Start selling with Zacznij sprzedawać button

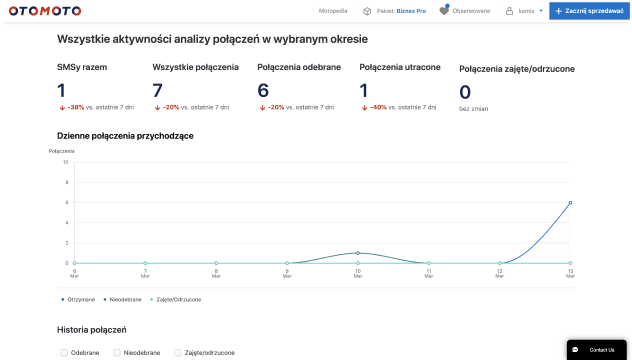tap(589, 11)
